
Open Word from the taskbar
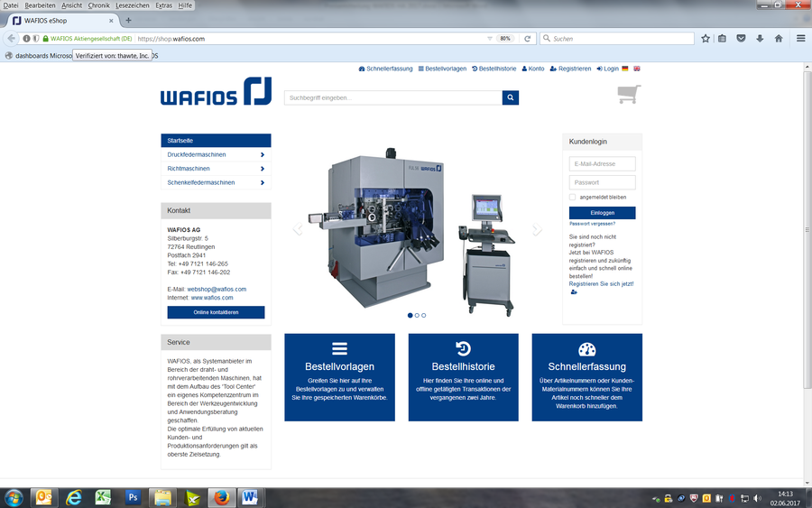pyautogui.click(x=250, y=498)
